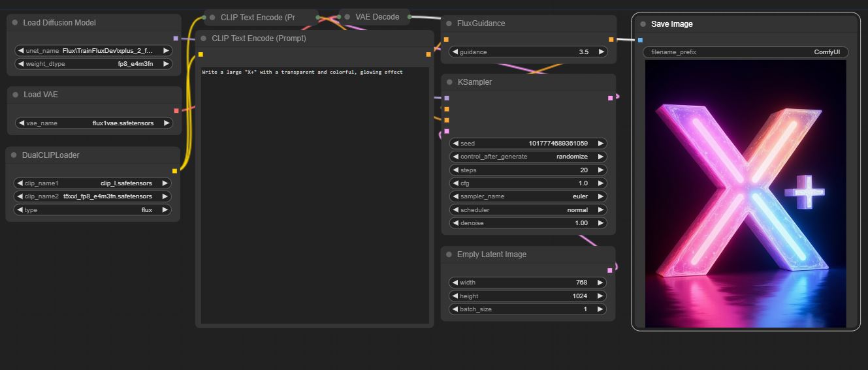Open the unet_name model dropdown
Screen dimensions: 868x370
93,50
